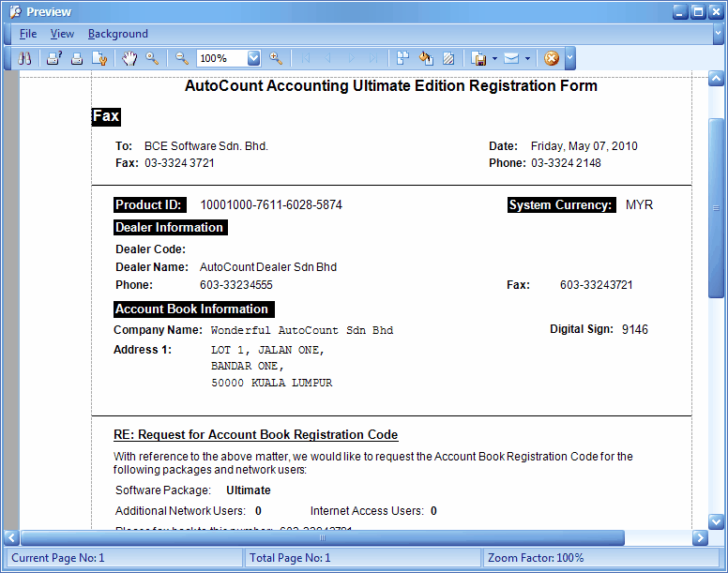This screenshot has height=573, width=728.
Task: Go to Last Page icon
Action: tap(373, 58)
